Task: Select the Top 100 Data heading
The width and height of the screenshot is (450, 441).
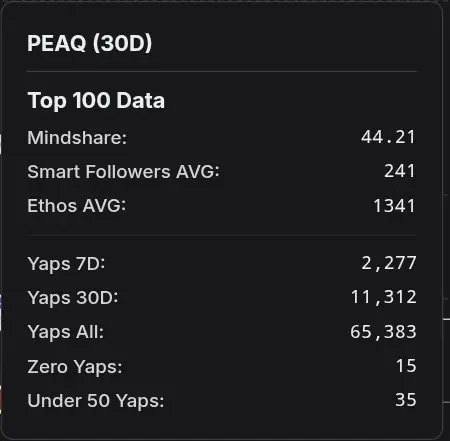Action: [96, 100]
